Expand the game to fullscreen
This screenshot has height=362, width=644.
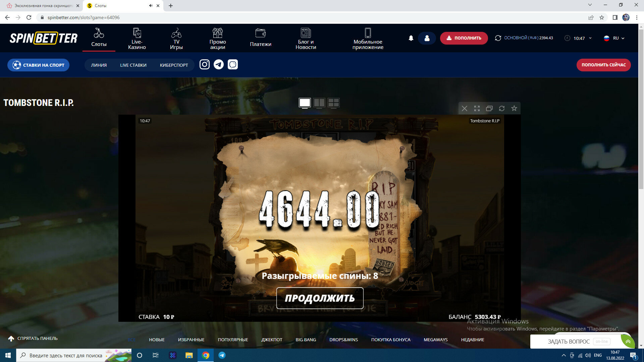(477, 108)
